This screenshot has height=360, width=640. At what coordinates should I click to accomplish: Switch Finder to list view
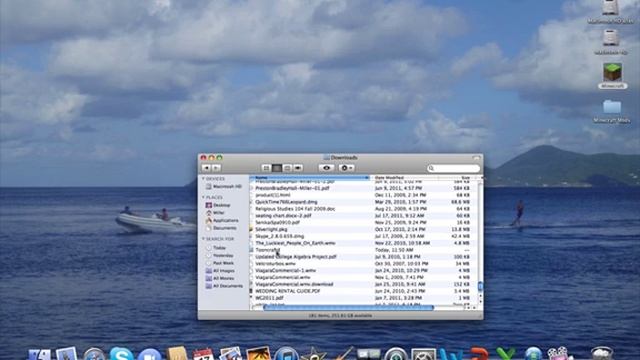(x=277, y=168)
